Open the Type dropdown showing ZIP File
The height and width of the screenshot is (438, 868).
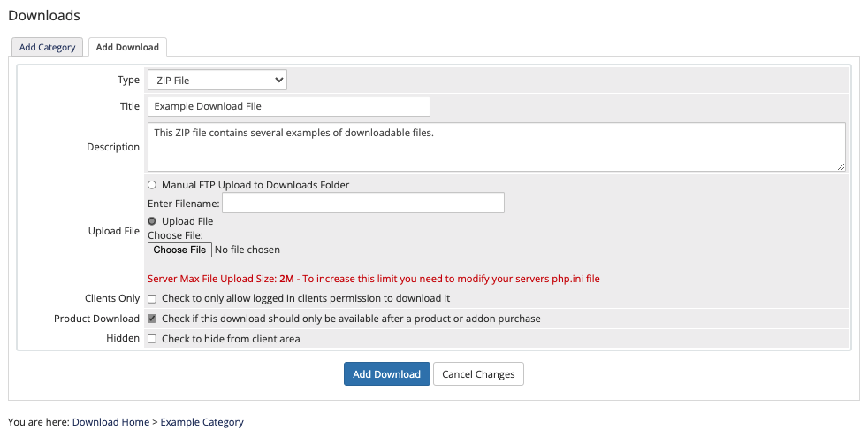(x=217, y=80)
